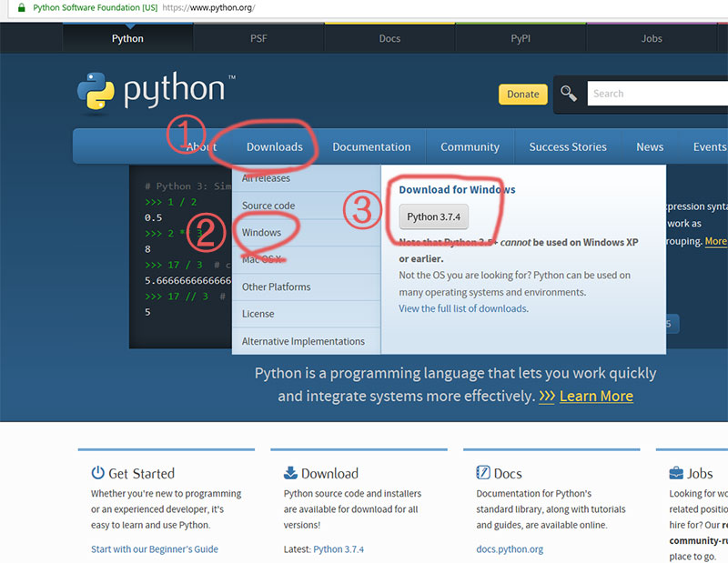Image resolution: width=728 pixels, height=563 pixels.
Task: Select Alternative Implementations in Downloads dropdown
Action: click(x=306, y=341)
